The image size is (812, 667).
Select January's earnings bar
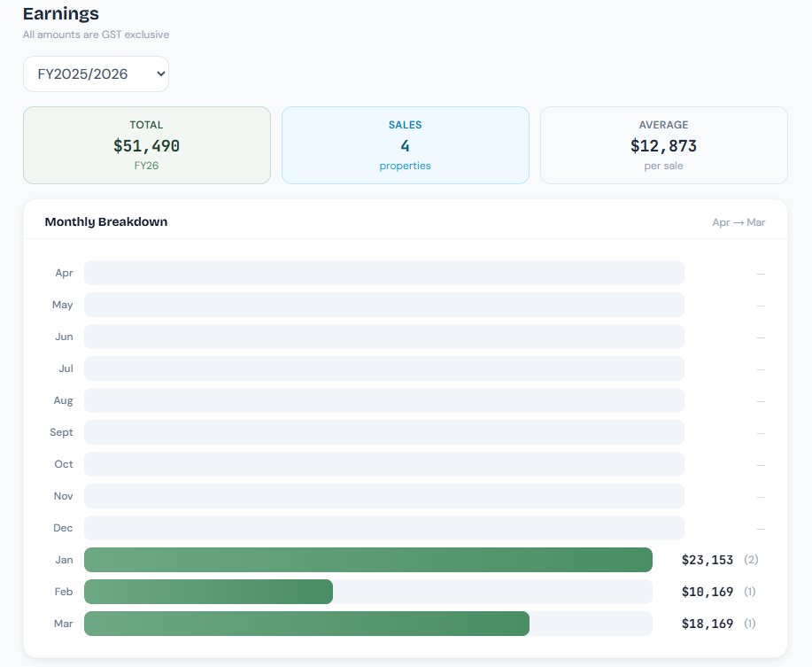tap(367, 560)
